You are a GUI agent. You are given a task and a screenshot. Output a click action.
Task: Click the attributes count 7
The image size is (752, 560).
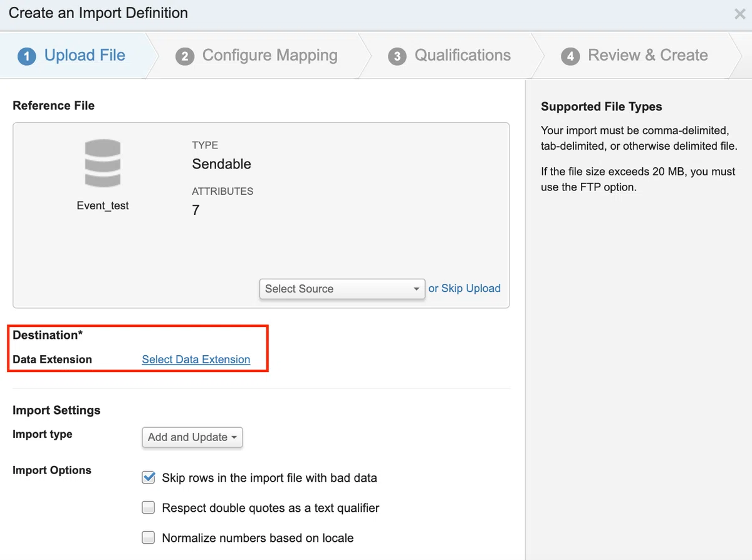click(x=196, y=210)
